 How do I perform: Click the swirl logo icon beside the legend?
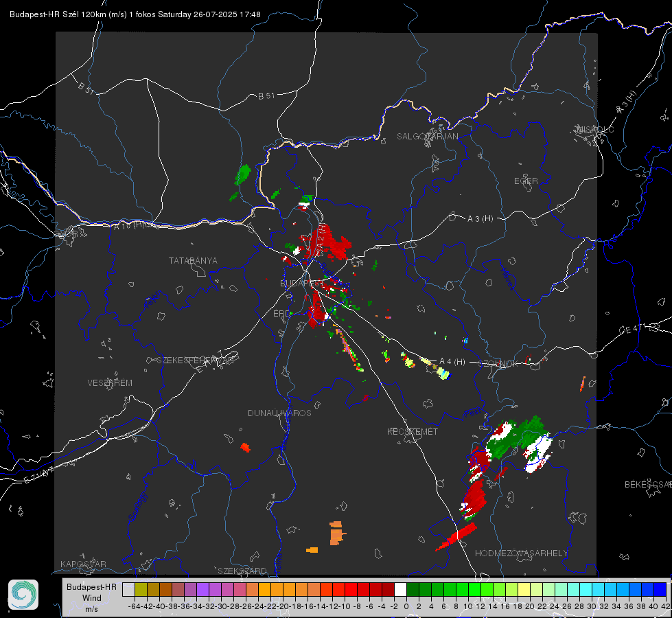tap(23, 595)
